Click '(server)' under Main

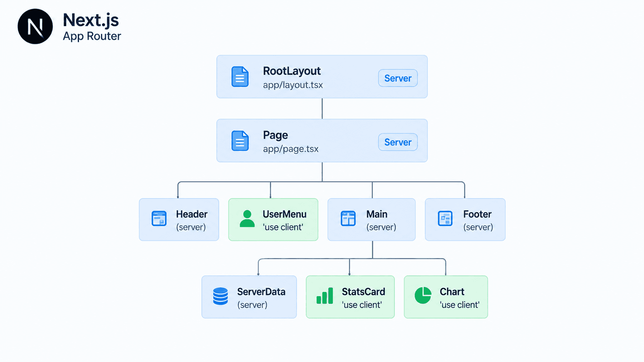pos(381,227)
